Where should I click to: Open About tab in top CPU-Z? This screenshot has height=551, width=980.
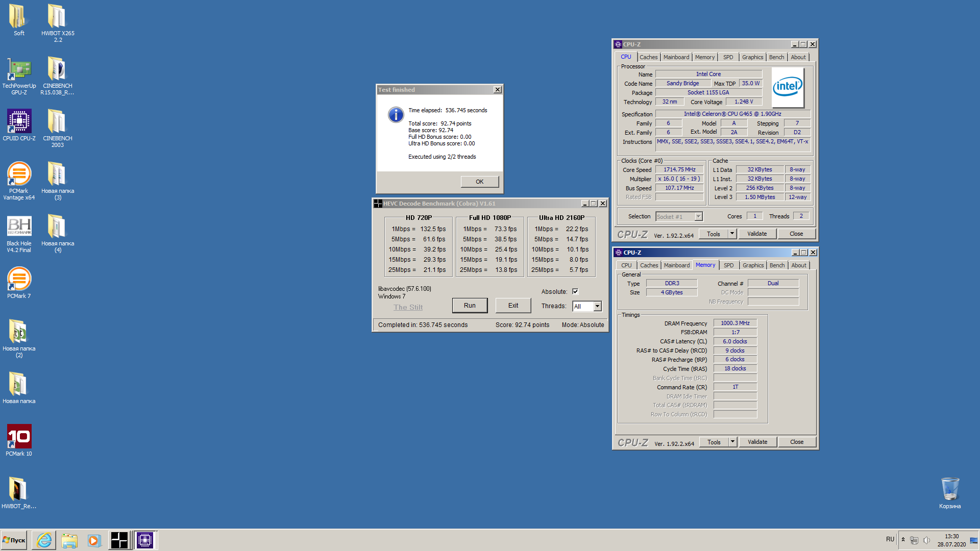(x=798, y=57)
